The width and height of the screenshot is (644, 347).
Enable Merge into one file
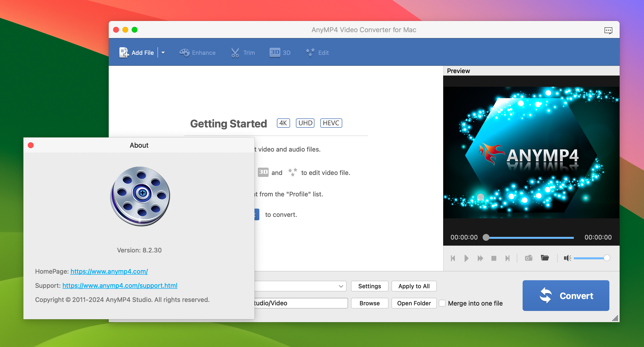point(442,303)
